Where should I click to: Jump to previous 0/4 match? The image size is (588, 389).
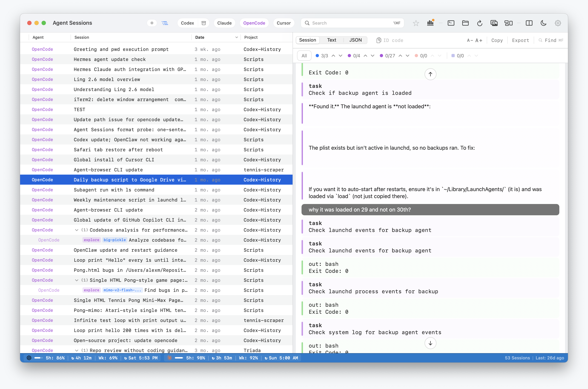365,56
